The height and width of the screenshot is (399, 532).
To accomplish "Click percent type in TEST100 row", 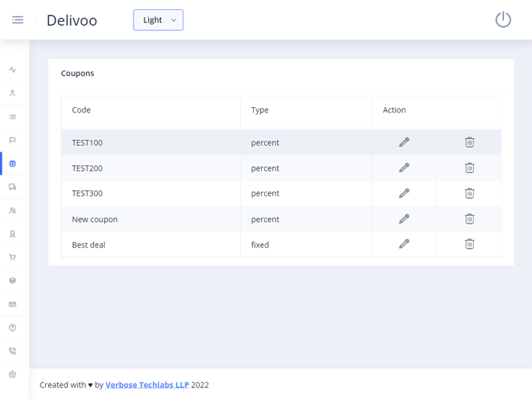I will (306, 142).
